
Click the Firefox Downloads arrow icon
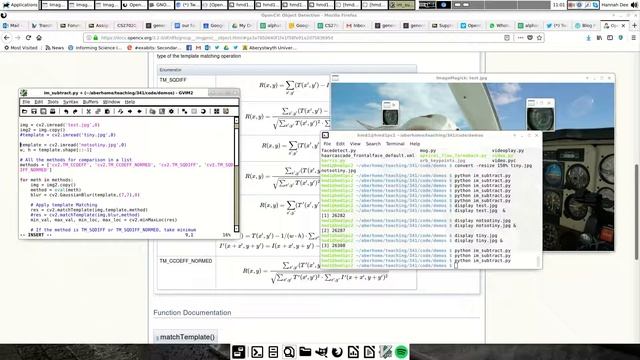pos(588,38)
